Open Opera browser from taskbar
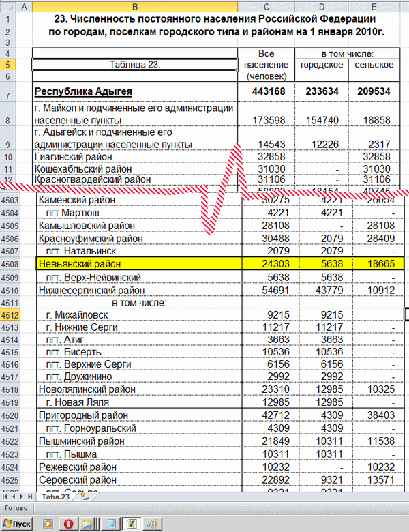Screen dimensions: 409x532 (x=68, y=524)
